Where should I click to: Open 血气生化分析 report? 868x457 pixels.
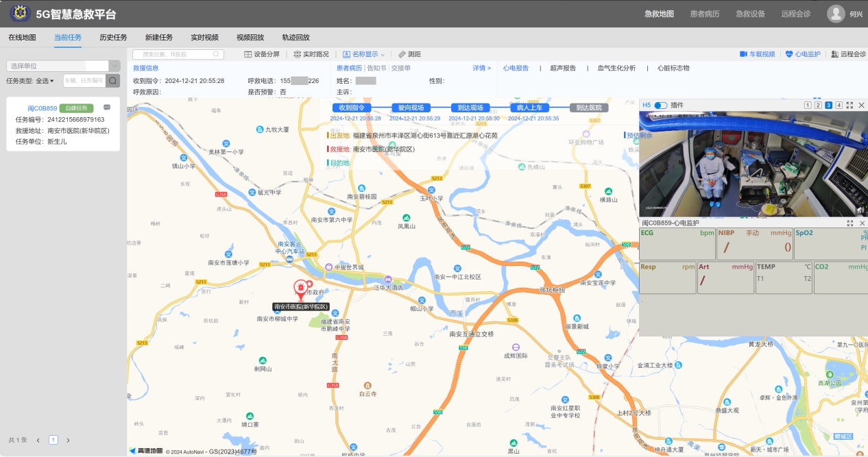click(617, 68)
